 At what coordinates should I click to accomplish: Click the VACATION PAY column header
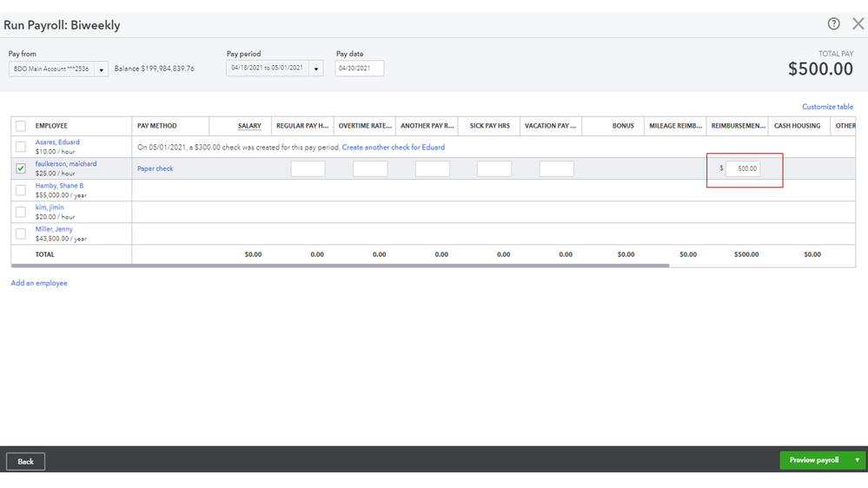click(x=550, y=126)
